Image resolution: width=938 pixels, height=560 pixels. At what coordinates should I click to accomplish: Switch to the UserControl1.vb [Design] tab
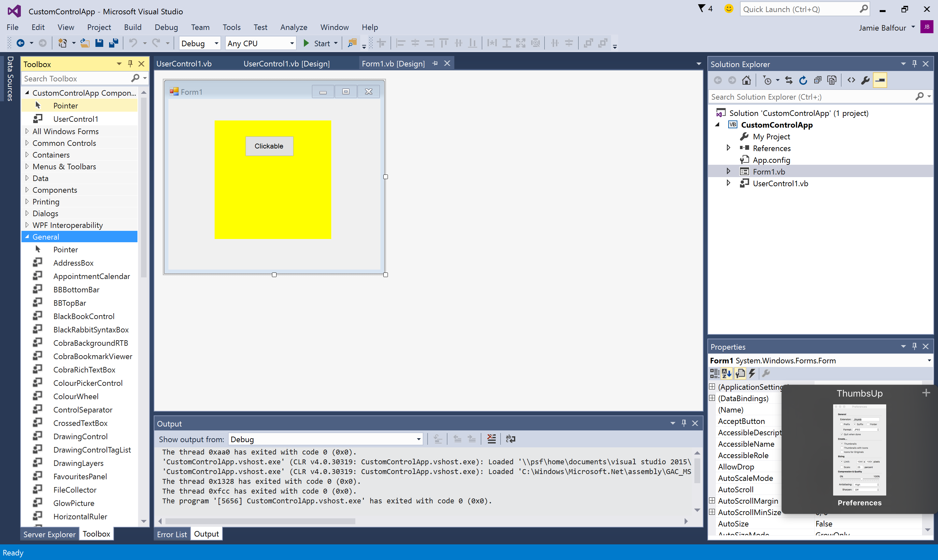(x=287, y=63)
